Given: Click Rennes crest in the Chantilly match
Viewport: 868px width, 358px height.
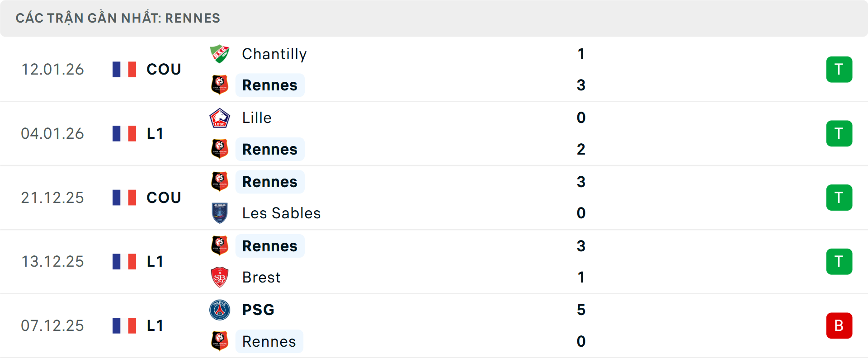Looking at the screenshot, I should click(x=220, y=85).
